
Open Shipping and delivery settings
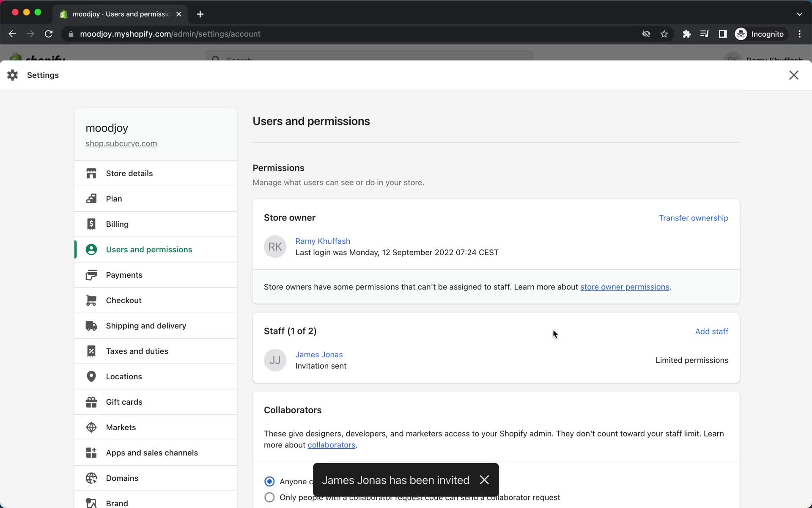pyautogui.click(x=156, y=326)
